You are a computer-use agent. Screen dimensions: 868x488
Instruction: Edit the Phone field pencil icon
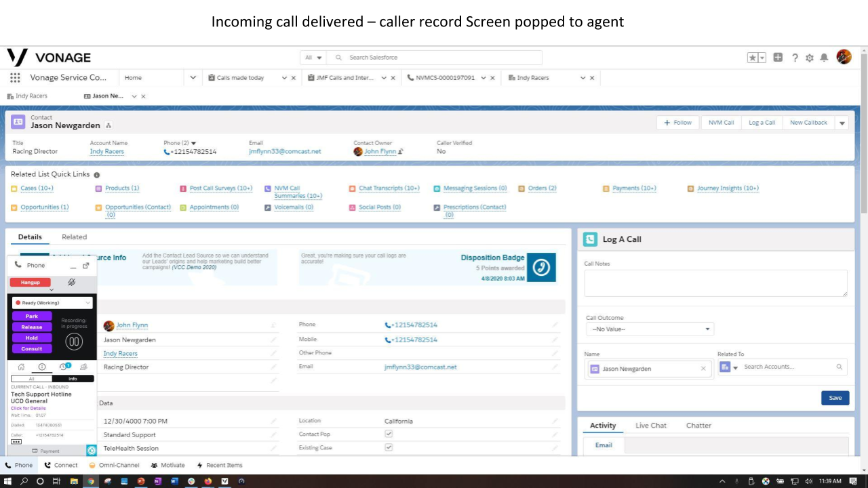[555, 325]
